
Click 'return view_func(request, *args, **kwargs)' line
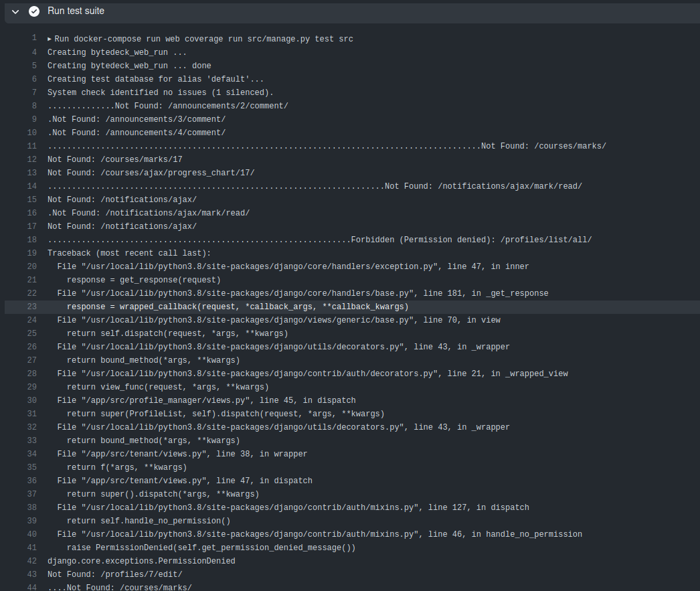coord(168,387)
